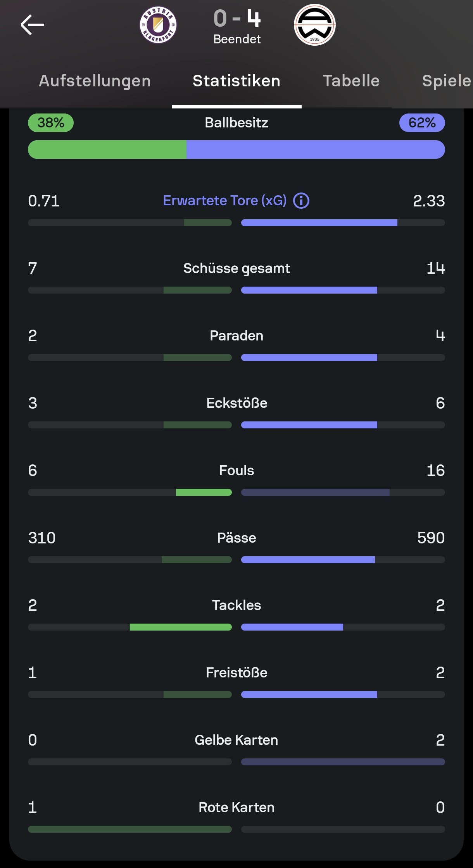
Task: Select the Gelbe Karten statistic row label
Action: pyautogui.click(x=236, y=740)
